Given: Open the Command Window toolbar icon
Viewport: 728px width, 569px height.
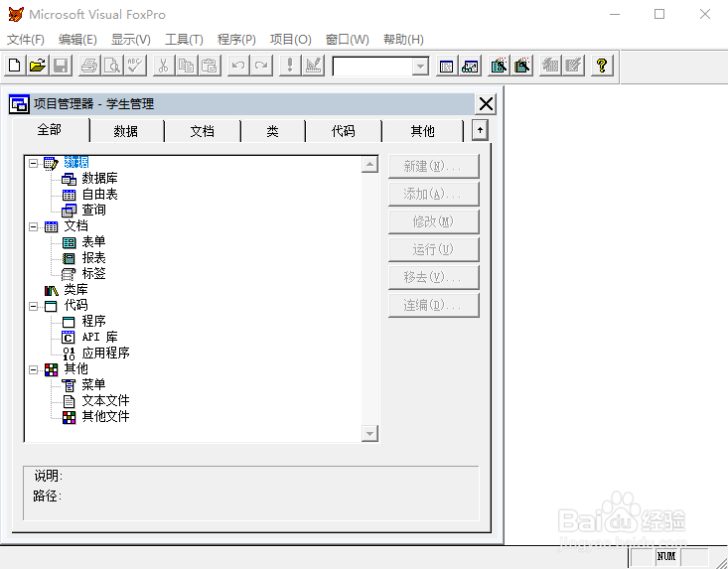Looking at the screenshot, I should pyautogui.click(x=447, y=66).
